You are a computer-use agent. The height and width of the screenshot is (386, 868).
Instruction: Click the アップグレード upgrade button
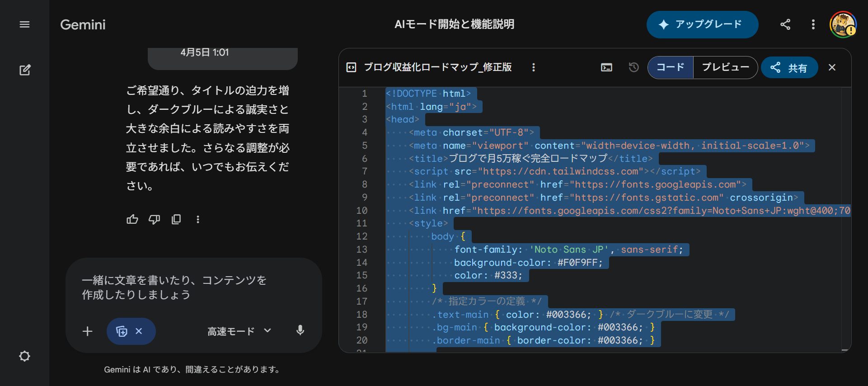(x=702, y=24)
